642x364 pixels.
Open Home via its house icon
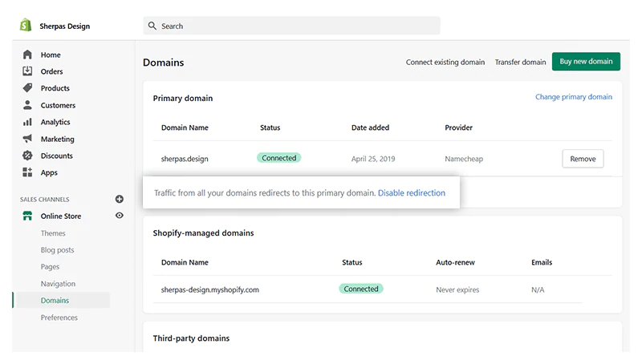[27, 55]
